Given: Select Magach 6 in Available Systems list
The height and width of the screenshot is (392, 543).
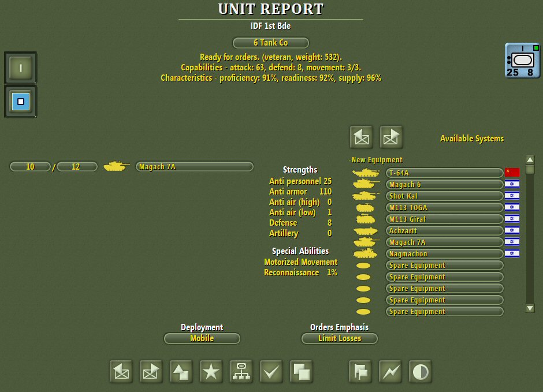Looking at the screenshot, I should tap(444, 184).
